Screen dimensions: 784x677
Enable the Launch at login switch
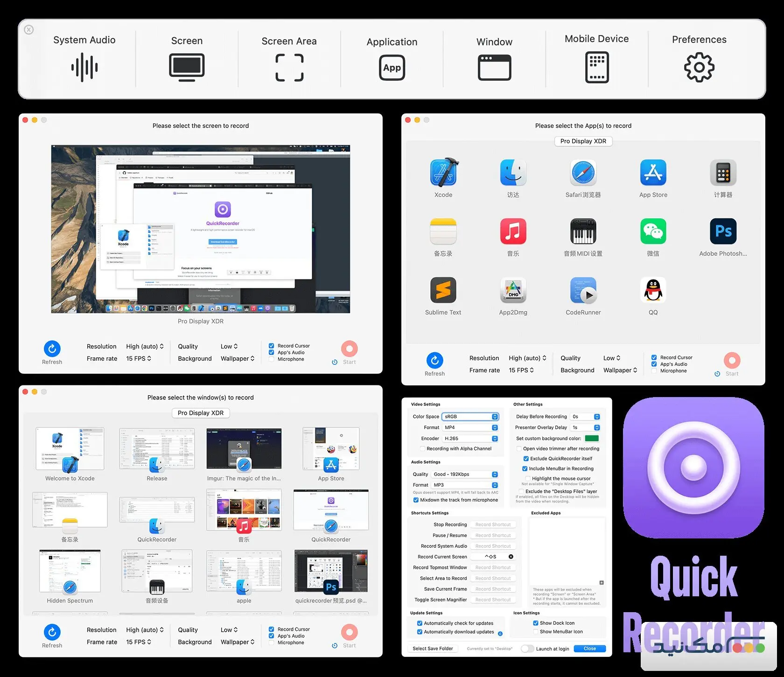point(528,649)
